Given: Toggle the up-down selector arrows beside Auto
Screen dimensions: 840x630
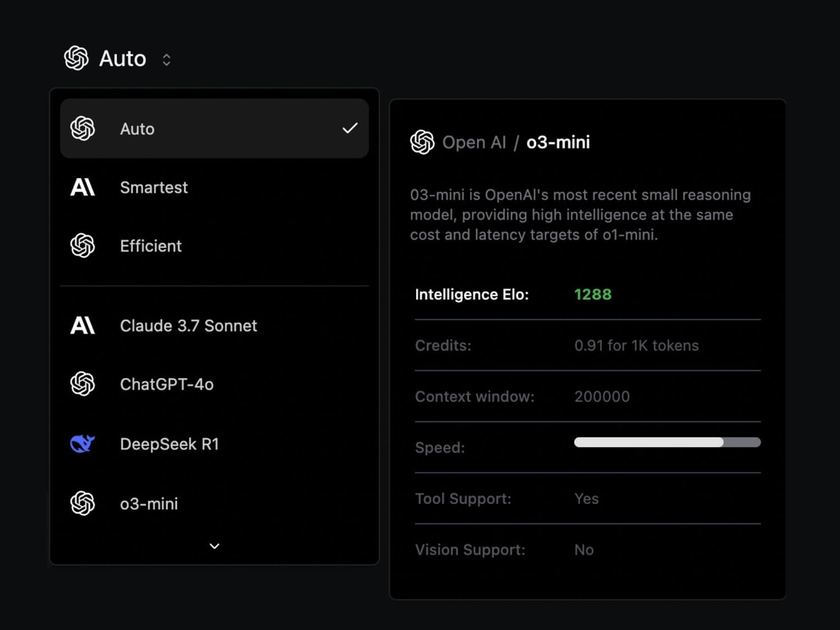Looking at the screenshot, I should (x=166, y=60).
